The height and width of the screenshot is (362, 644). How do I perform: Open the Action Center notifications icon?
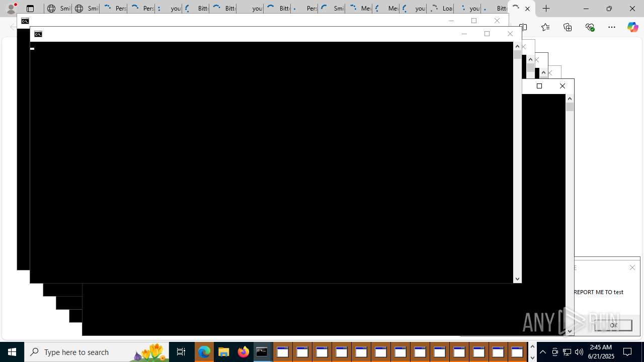[628, 352]
